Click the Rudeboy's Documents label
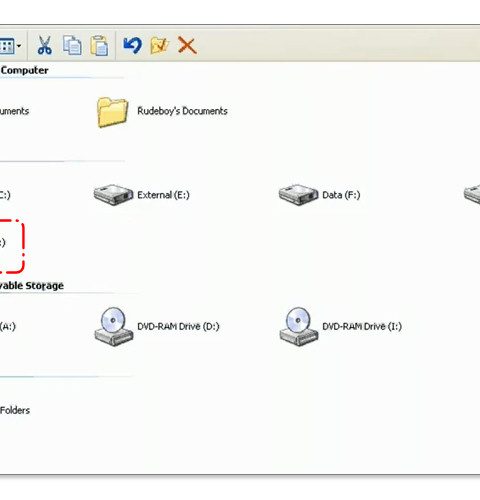Viewport: 480px width, 500px height. click(x=182, y=111)
